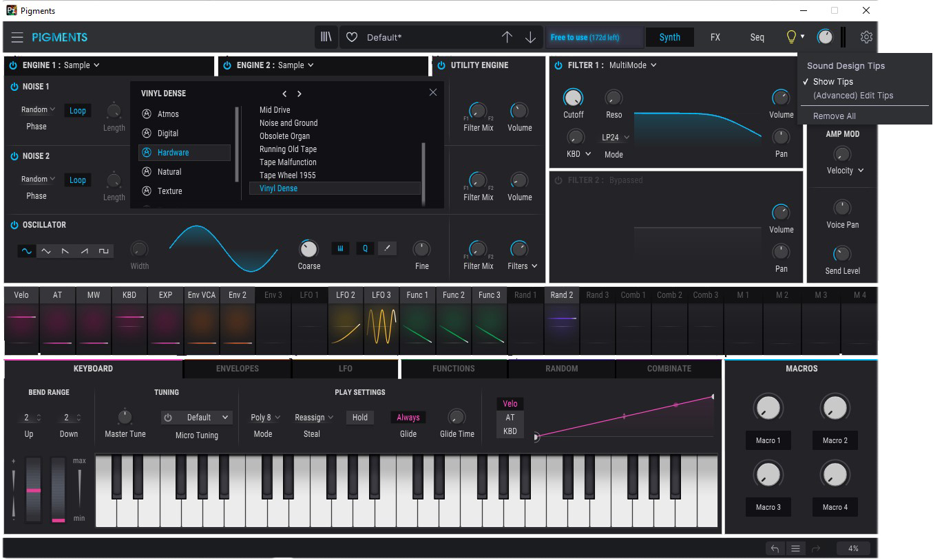The height and width of the screenshot is (560, 933).
Task: Click the undo arrow in bottom bar
Action: [x=774, y=548]
